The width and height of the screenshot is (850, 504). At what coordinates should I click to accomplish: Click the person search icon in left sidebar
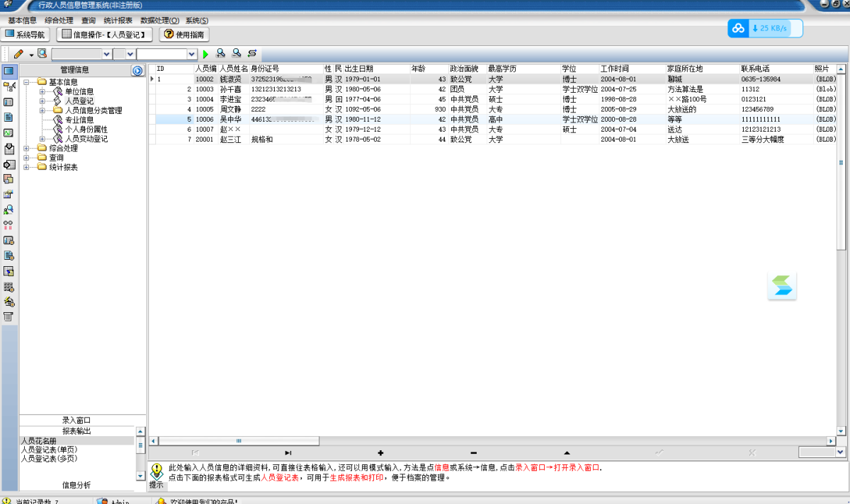(x=8, y=210)
